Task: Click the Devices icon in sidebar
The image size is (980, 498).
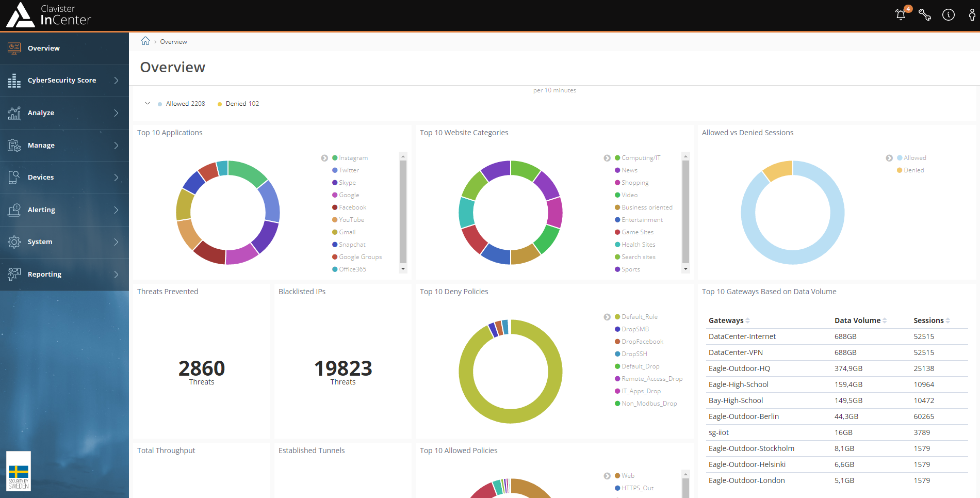Action: pos(14,178)
